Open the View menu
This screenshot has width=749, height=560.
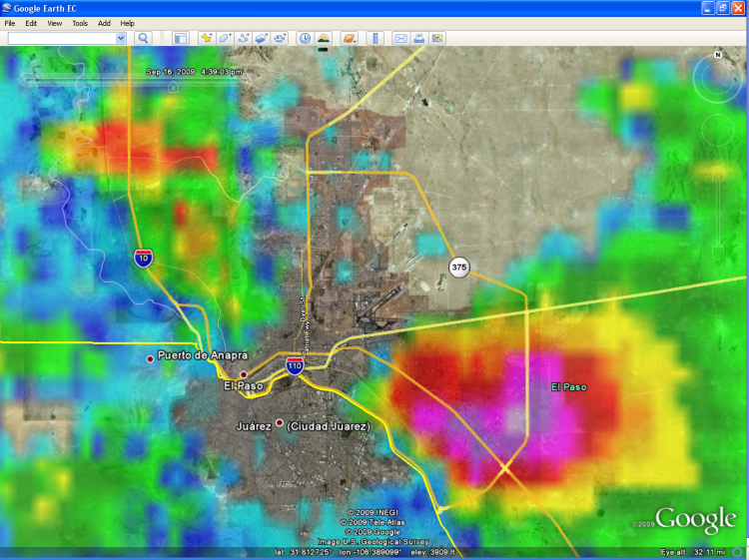pos(55,23)
